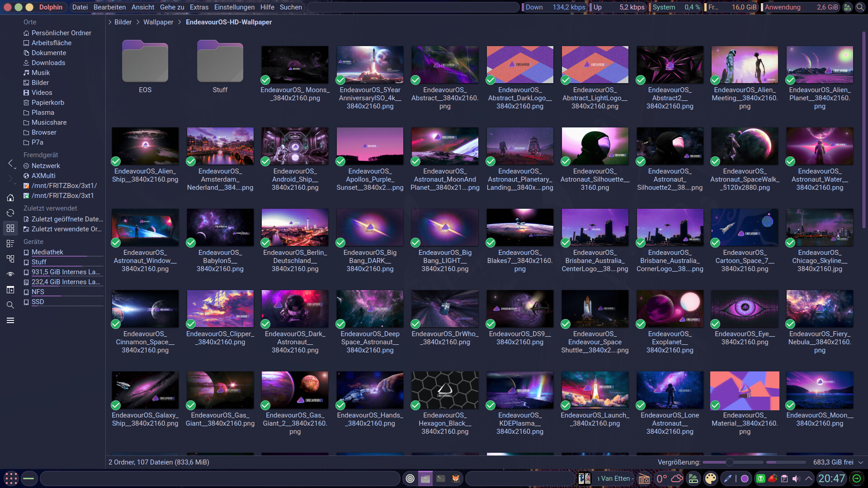
Task: Toggle hidden files with eye icon
Action: click(x=10, y=274)
